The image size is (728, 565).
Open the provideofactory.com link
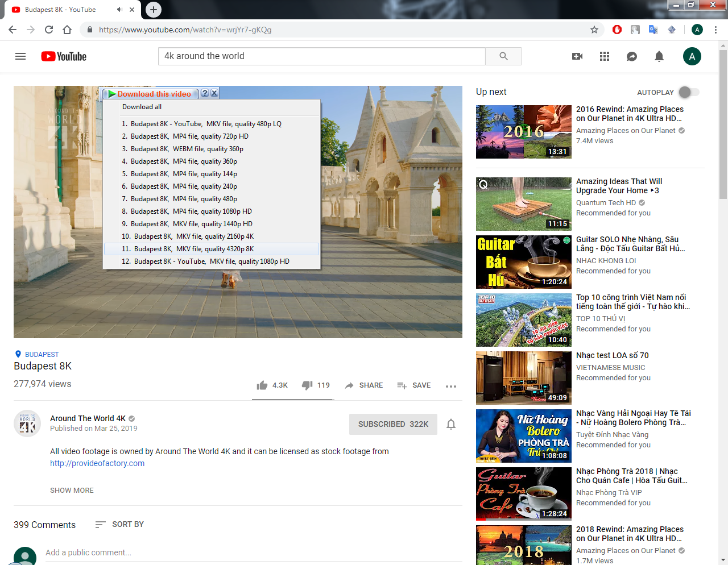tap(97, 463)
